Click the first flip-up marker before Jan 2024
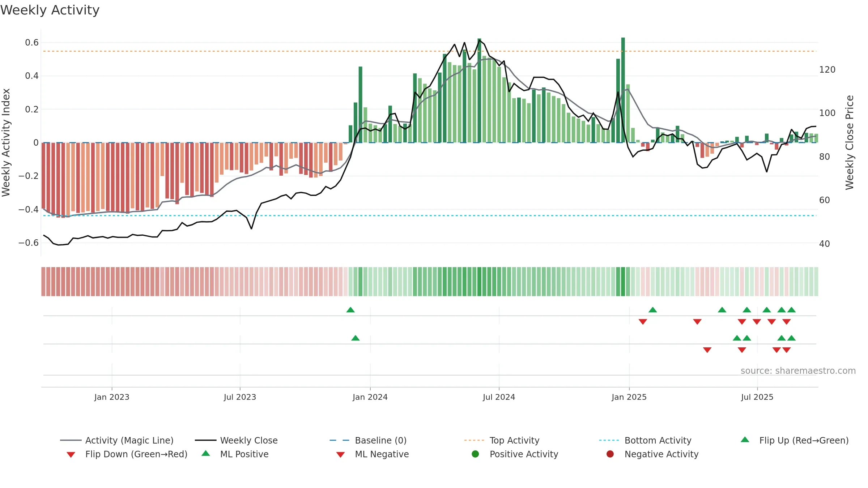 [350, 310]
